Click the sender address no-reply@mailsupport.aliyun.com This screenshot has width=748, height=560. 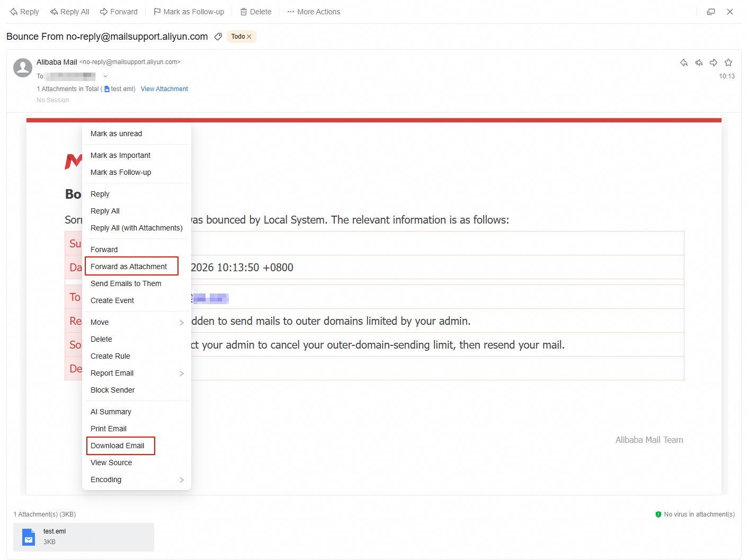point(130,62)
